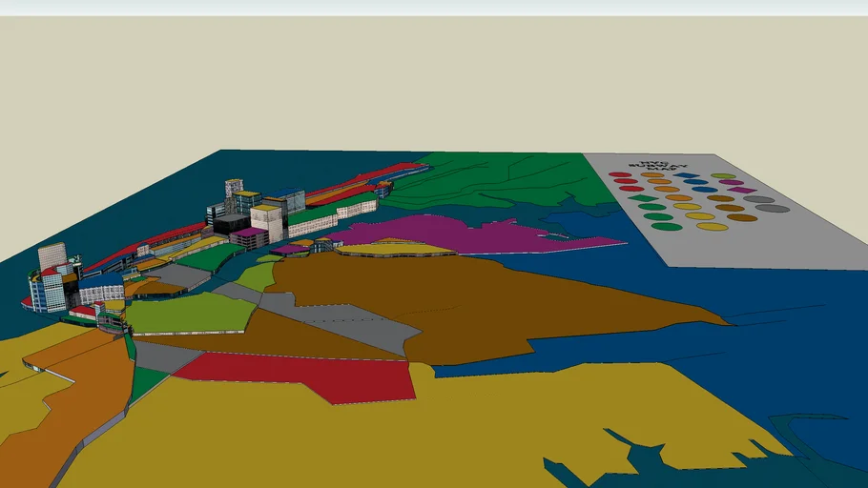Select the magenta diamond legend marker
This screenshot has width=868, height=488.
pos(742,190)
